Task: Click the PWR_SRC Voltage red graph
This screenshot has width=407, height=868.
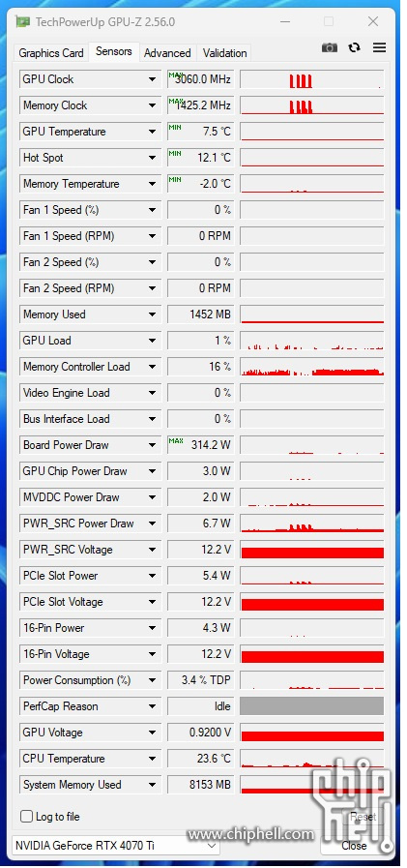Action: pyautogui.click(x=312, y=550)
